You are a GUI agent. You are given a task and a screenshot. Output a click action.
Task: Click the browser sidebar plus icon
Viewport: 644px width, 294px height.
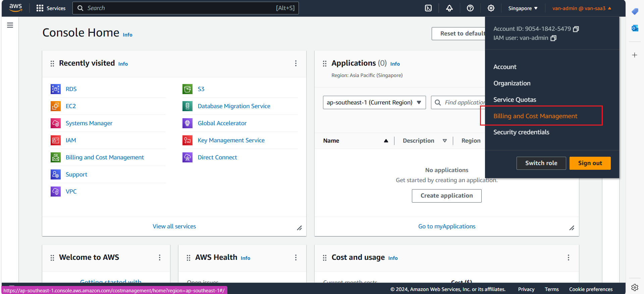click(x=635, y=55)
